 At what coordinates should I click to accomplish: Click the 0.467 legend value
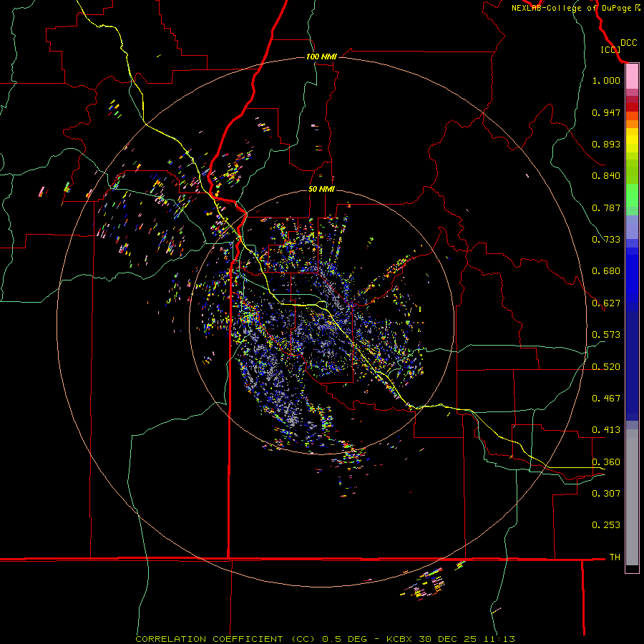coord(606,399)
